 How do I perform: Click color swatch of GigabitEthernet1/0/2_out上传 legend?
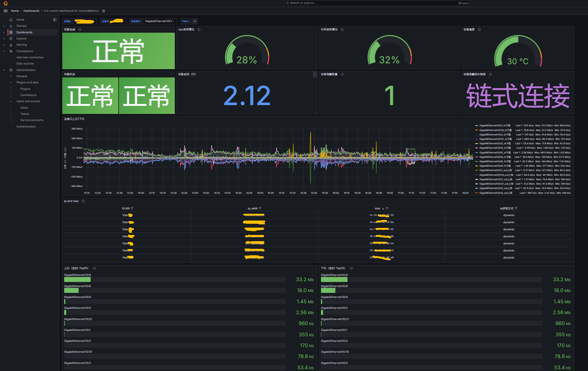point(476,179)
